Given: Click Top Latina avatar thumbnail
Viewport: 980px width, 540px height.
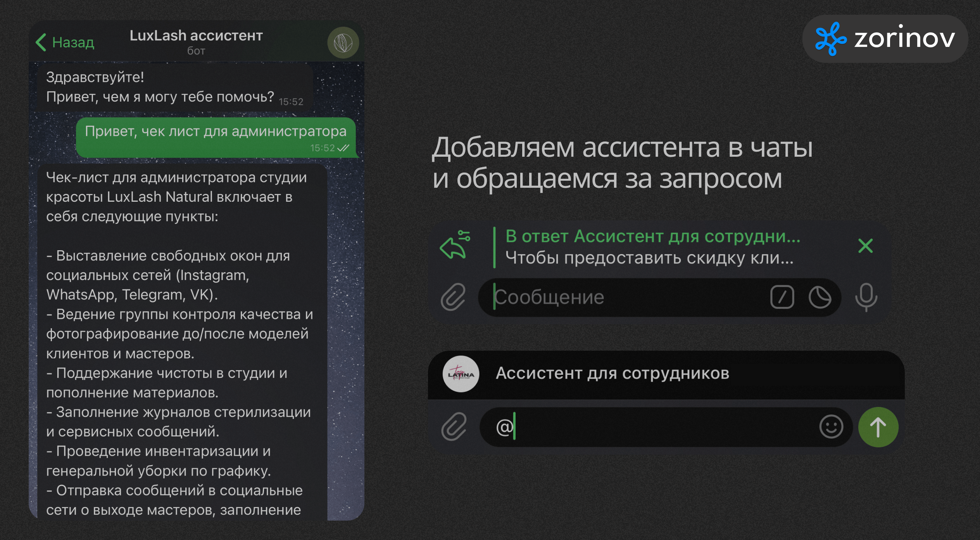Looking at the screenshot, I should (461, 374).
